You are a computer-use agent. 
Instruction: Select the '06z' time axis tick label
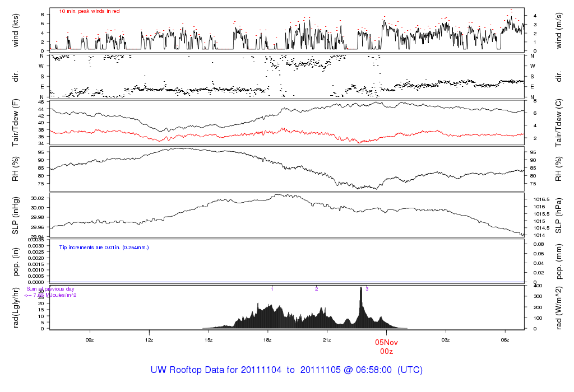[505, 339]
